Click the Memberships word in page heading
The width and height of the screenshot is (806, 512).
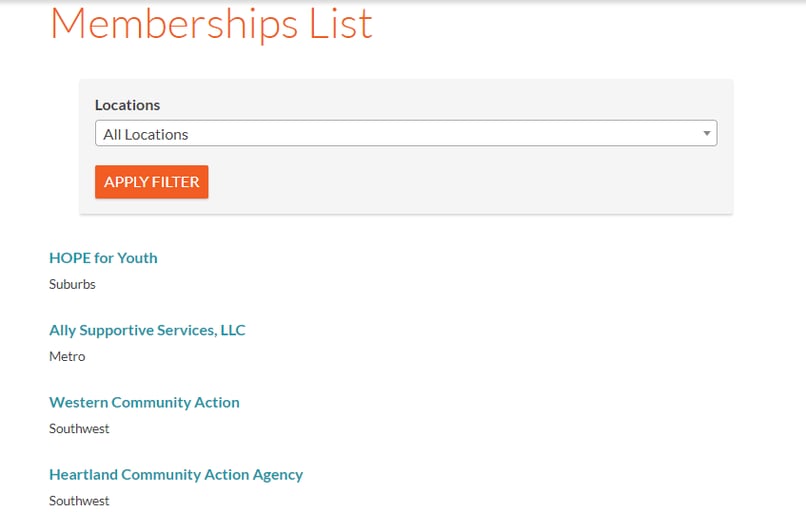tap(174, 24)
